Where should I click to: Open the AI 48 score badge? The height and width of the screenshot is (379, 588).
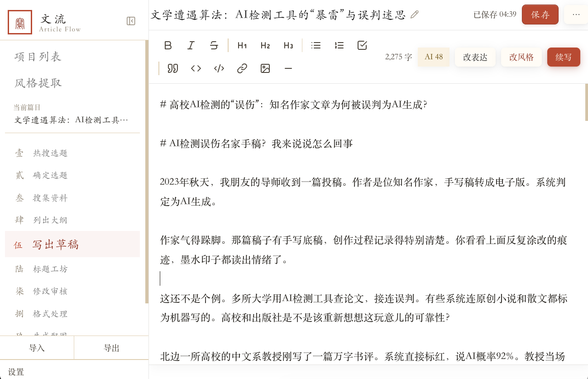click(x=434, y=57)
